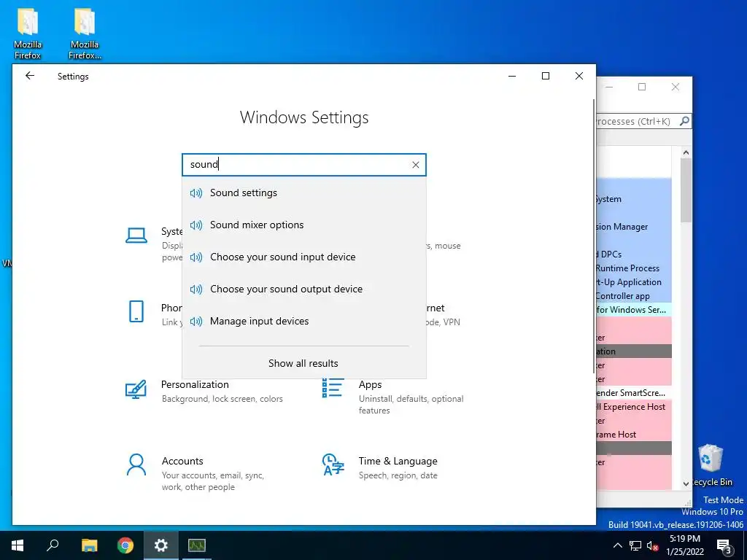The width and height of the screenshot is (747, 560).
Task: Show hidden system tray icons chevron
Action: [617, 545]
